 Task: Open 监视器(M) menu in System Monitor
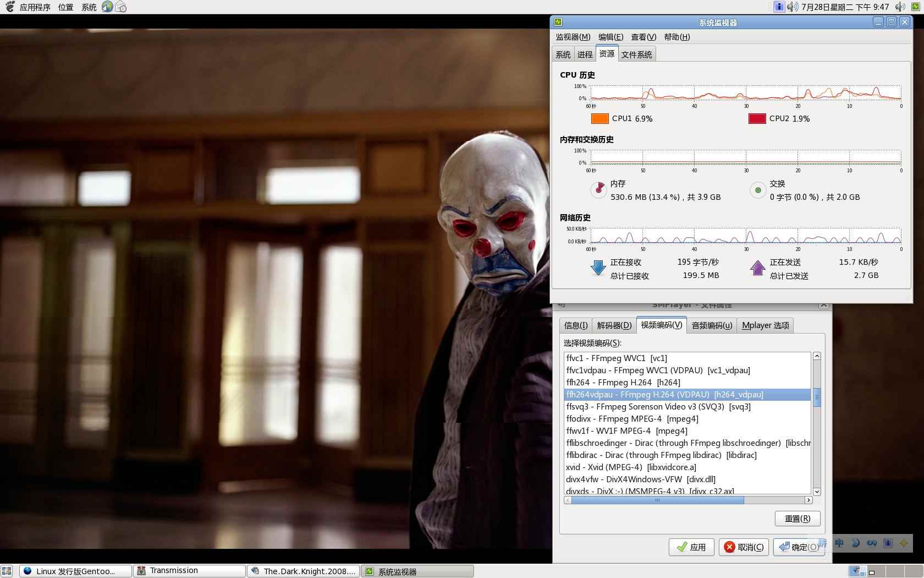tap(573, 37)
